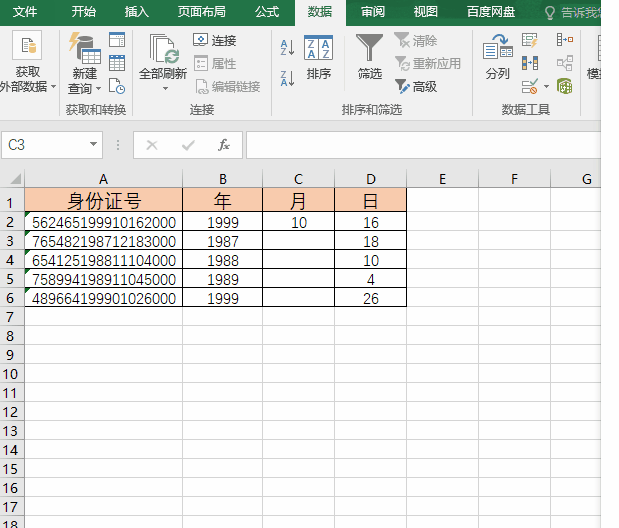The width and height of the screenshot is (619, 528).
Task: Select empty cell C3
Action: tap(298, 241)
